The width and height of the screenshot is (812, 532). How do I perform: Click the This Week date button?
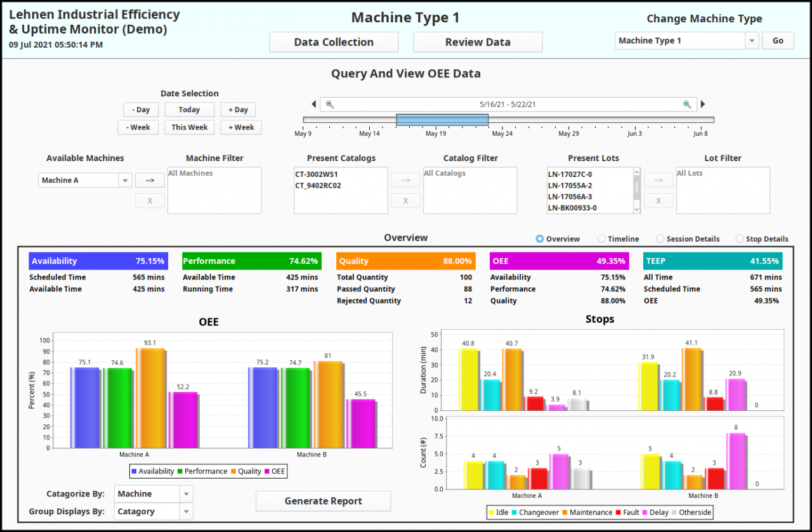189,127
